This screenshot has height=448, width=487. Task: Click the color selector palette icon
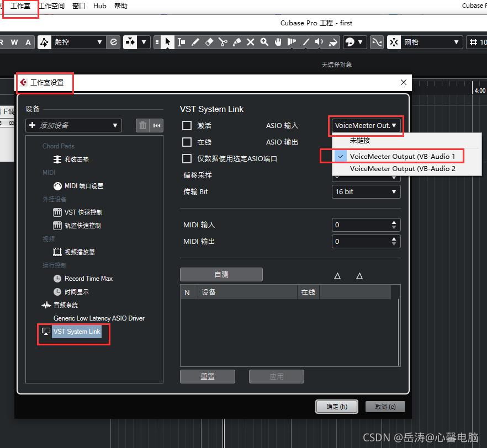[x=350, y=42]
